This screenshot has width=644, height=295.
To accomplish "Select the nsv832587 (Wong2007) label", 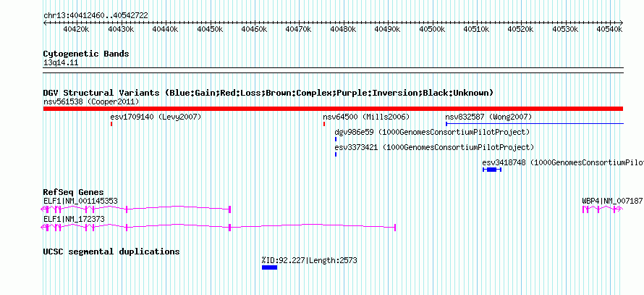I will 488,117.
